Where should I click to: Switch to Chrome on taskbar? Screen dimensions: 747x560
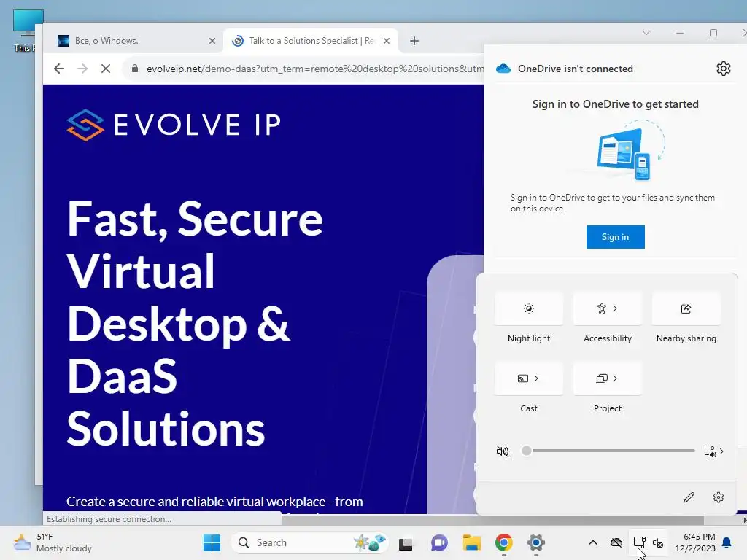click(503, 542)
